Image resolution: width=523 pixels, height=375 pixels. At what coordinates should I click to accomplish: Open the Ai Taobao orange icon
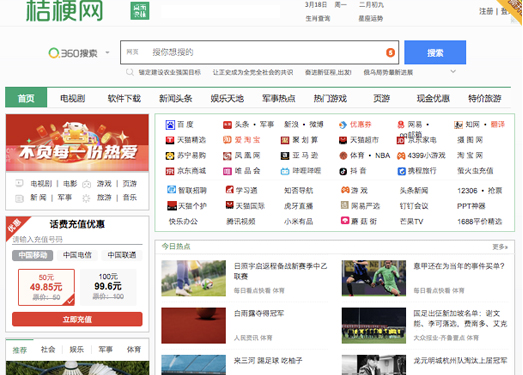point(227,140)
